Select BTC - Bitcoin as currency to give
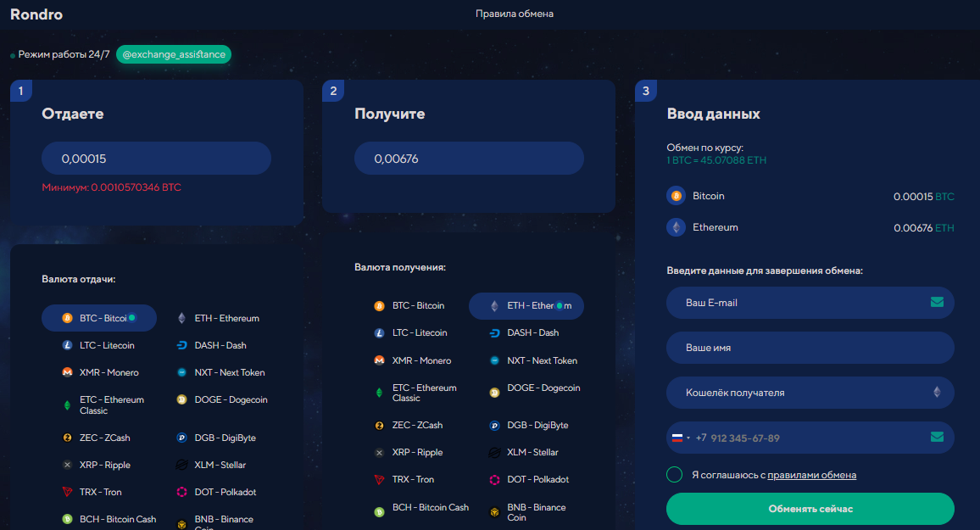Image resolution: width=980 pixels, height=530 pixels. point(98,318)
